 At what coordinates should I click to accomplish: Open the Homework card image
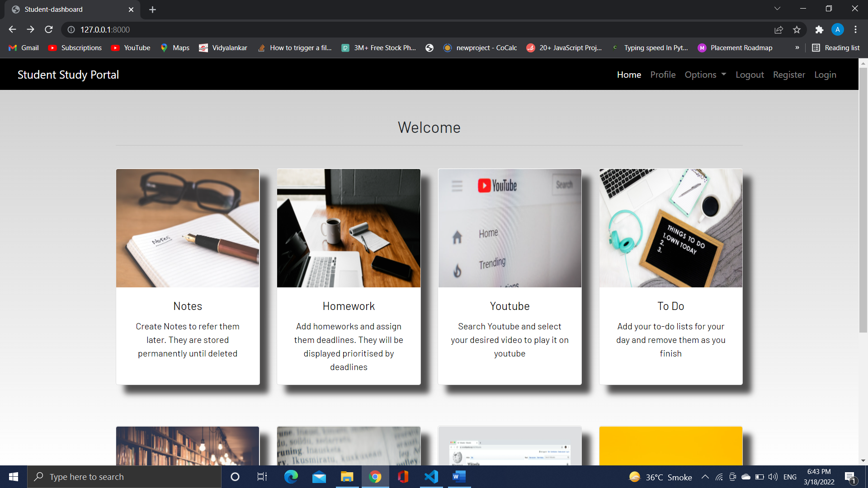pyautogui.click(x=349, y=228)
